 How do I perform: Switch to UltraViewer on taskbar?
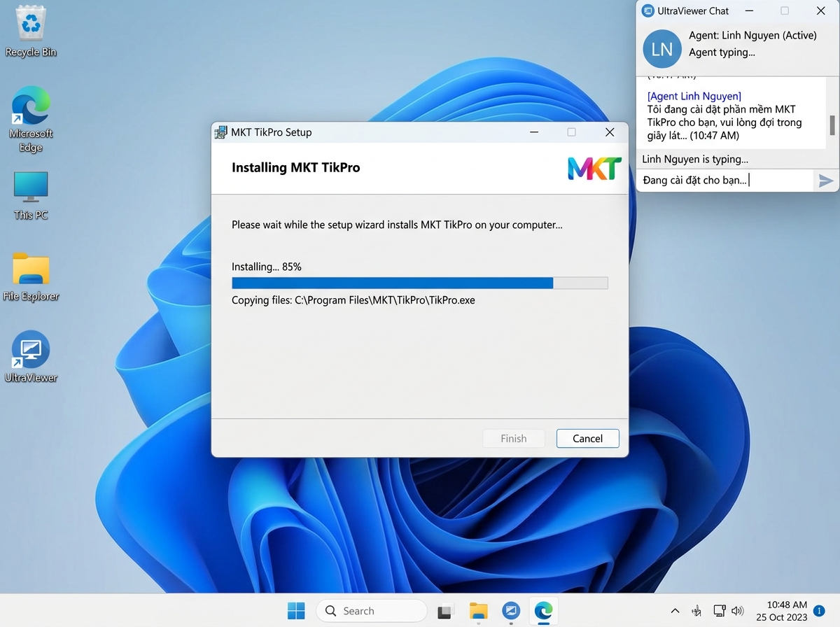point(511,611)
